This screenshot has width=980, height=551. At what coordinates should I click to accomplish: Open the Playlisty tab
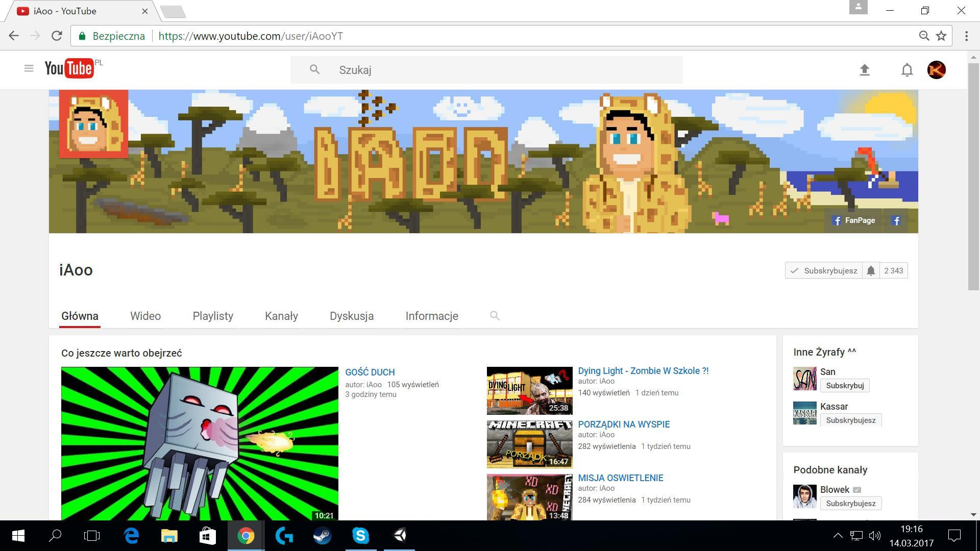coord(213,316)
